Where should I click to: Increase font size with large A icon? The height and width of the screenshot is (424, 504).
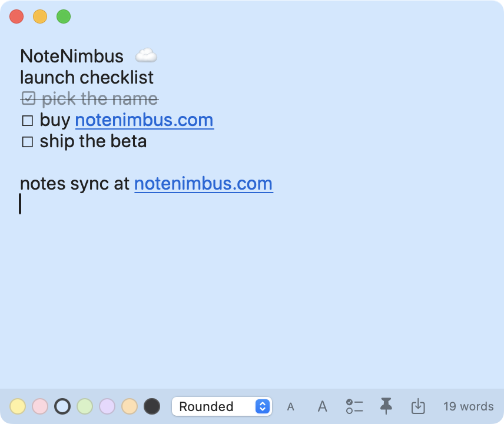(323, 406)
